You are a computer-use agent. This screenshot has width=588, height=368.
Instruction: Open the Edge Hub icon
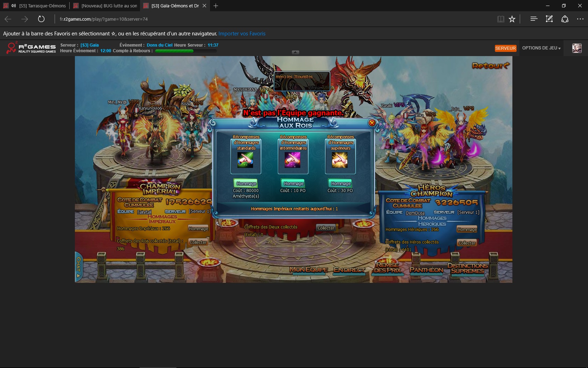click(533, 19)
